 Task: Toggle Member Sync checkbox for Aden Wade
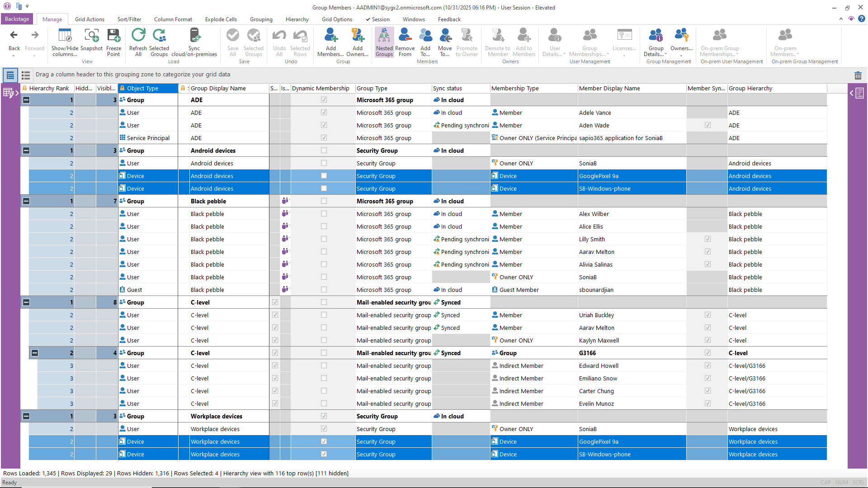click(x=708, y=125)
